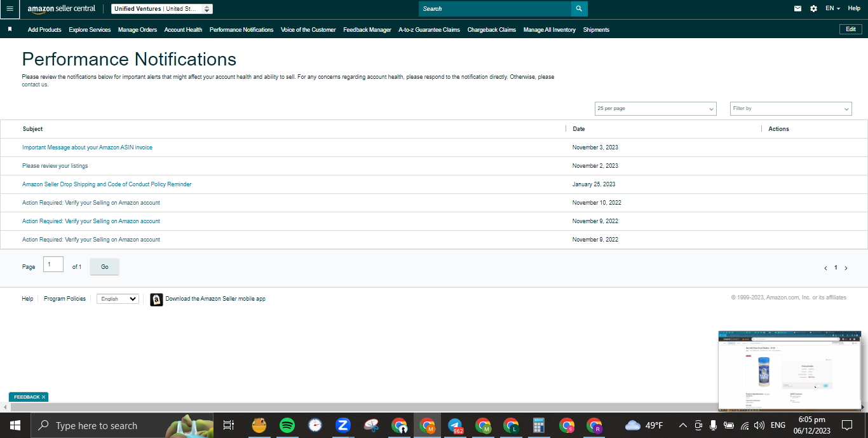868x438 pixels.
Task: Click the Amazon Seller Central logo
Action: (62, 9)
